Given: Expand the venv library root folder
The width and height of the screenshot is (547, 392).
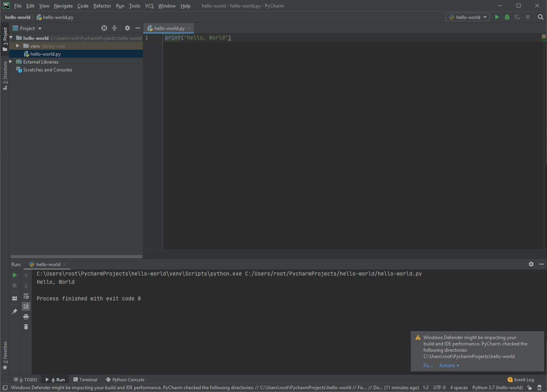Looking at the screenshot, I should click(x=17, y=46).
